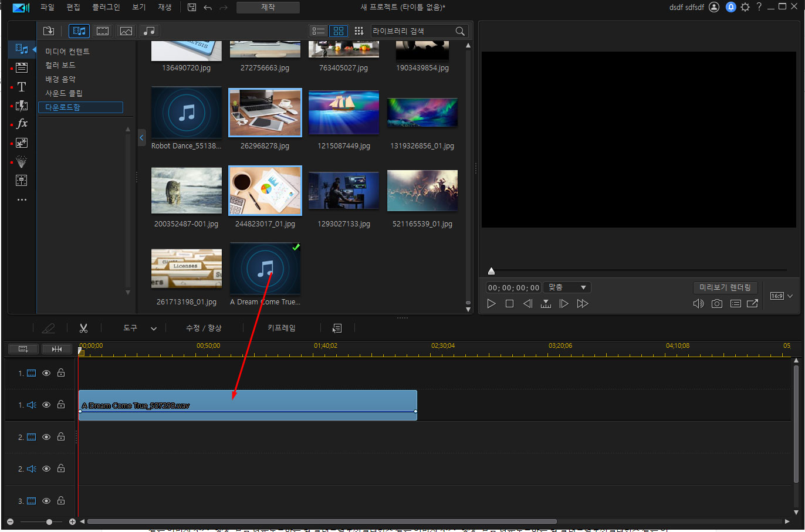Filter library to show audio only
The width and height of the screenshot is (805, 532).
(150, 31)
